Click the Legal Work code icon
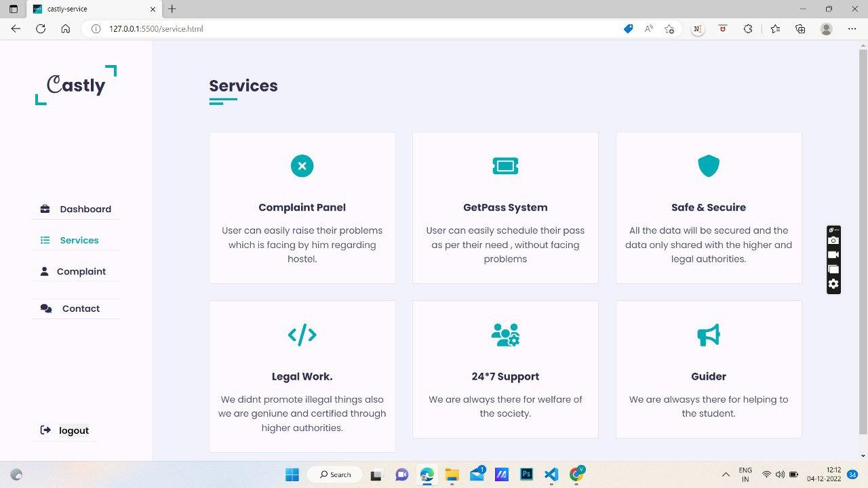This screenshot has width=868, height=488. pyautogui.click(x=302, y=335)
